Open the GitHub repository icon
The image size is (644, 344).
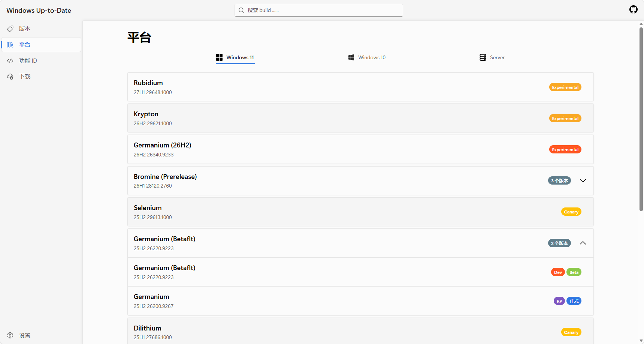[x=633, y=10]
